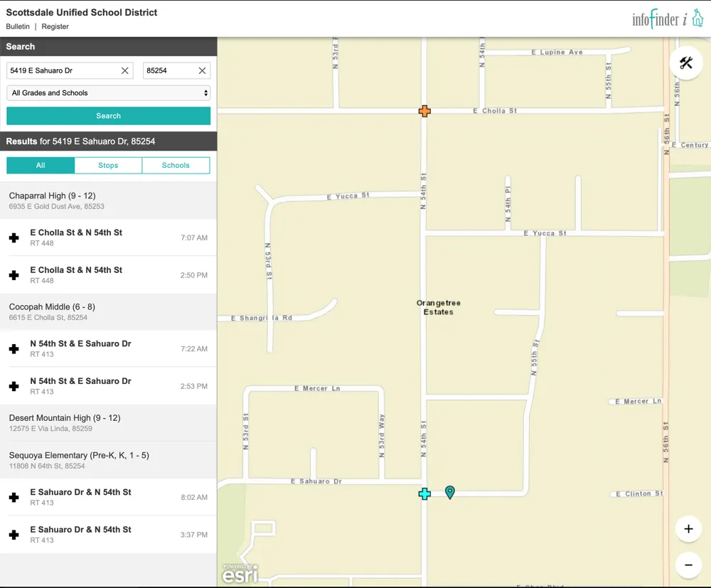Clear the street address field X
This screenshot has height=588, width=711.
124,70
